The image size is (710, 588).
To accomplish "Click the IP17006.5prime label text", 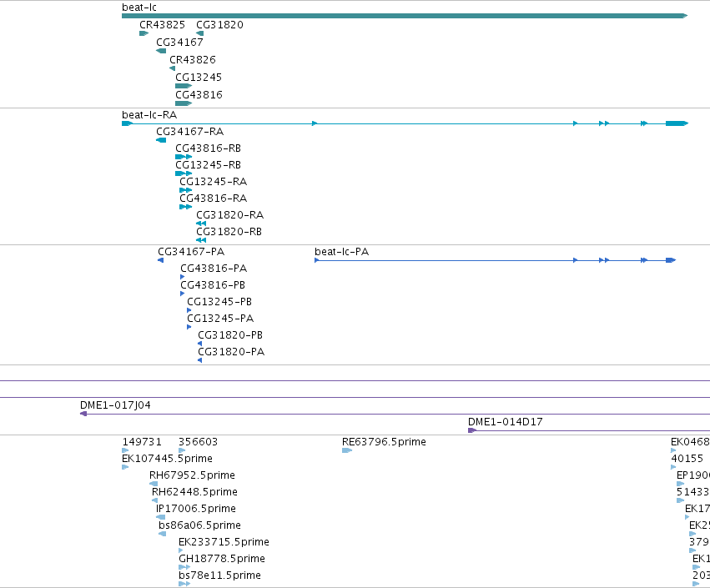I will pyautogui.click(x=196, y=509).
